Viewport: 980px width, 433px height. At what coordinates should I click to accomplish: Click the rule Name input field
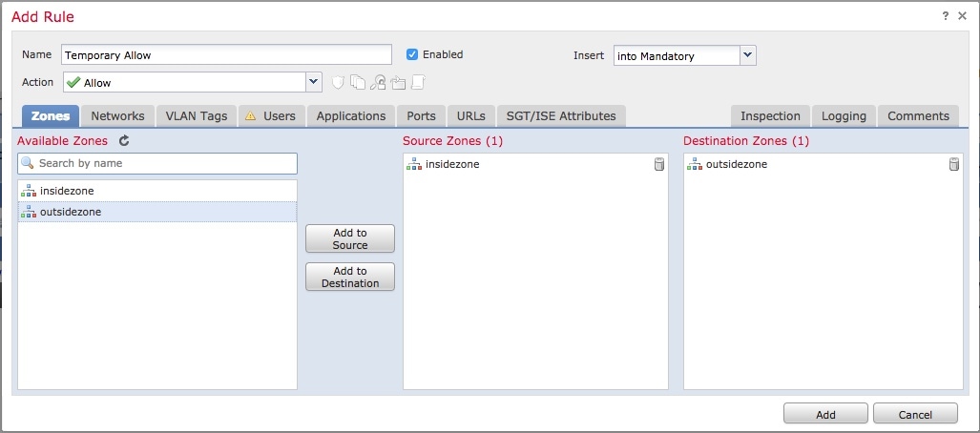point(226,55)
